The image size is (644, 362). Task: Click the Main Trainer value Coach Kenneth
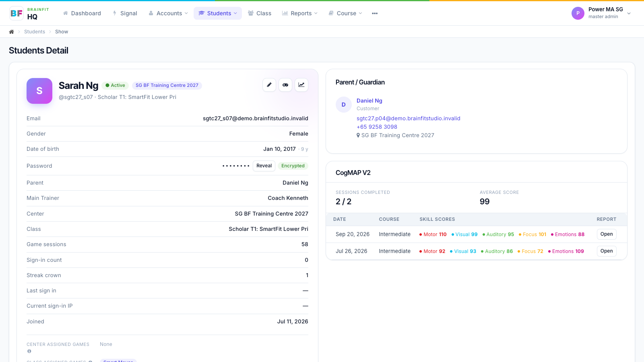pos(288,198)
